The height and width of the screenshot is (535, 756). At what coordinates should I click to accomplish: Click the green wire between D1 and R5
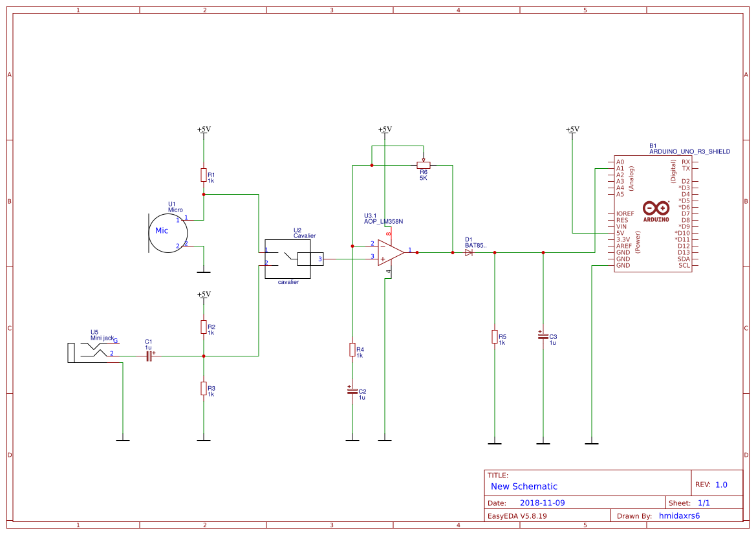tap(485, 252)
